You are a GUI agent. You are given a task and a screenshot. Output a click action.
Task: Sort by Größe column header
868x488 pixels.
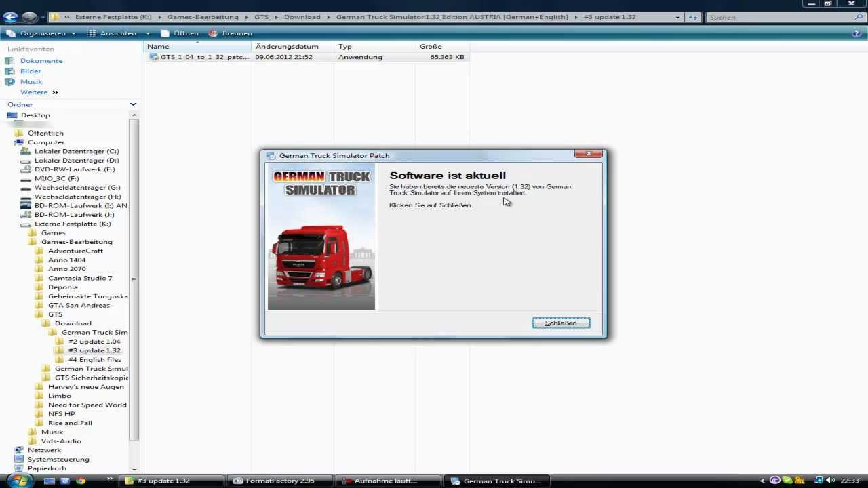(442, 47)
